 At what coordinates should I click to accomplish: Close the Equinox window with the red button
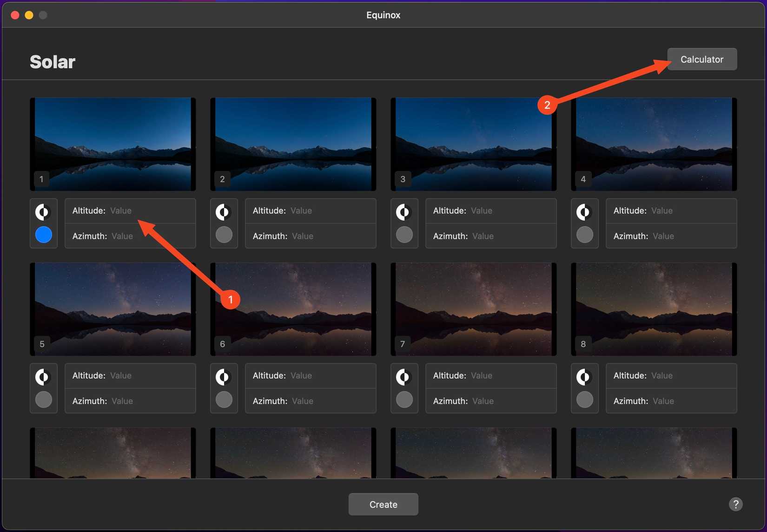pyautogui.click(x=15, y=15)
